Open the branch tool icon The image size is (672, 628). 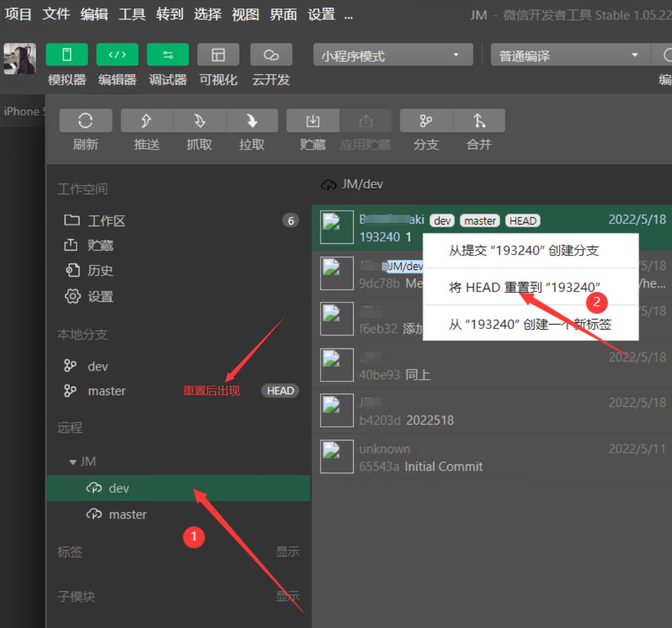[x=426, y=121]
